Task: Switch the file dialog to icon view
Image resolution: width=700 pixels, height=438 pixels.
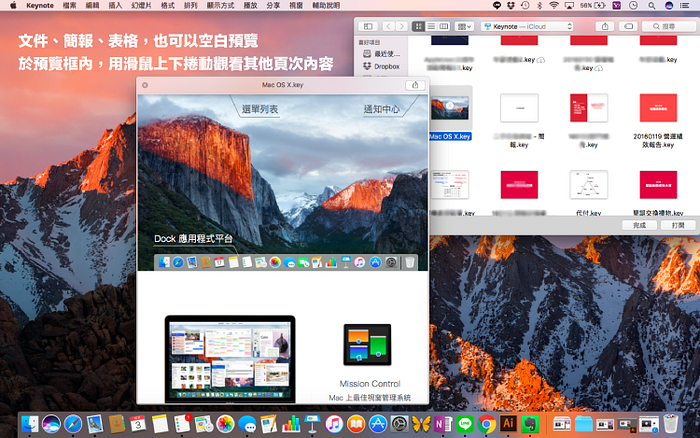Action: point(418,26)
